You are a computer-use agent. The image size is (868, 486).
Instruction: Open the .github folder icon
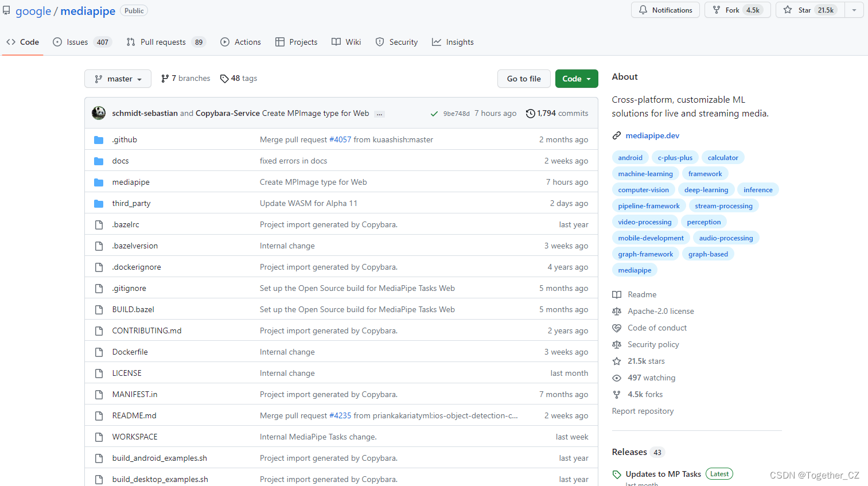coord(99,140)
